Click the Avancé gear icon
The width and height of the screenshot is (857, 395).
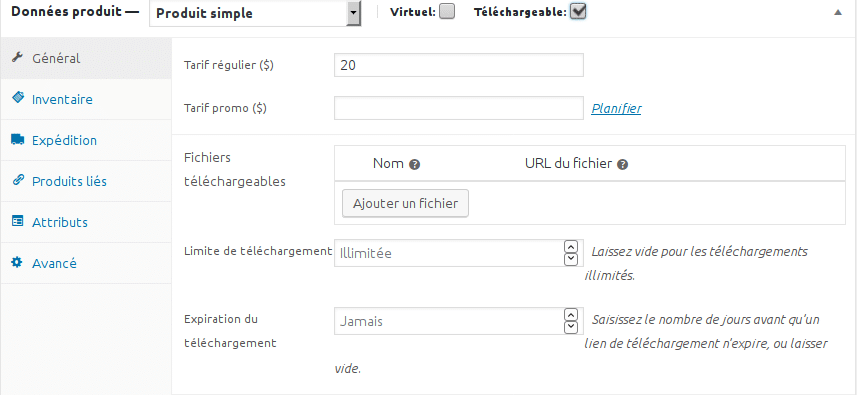17,263
